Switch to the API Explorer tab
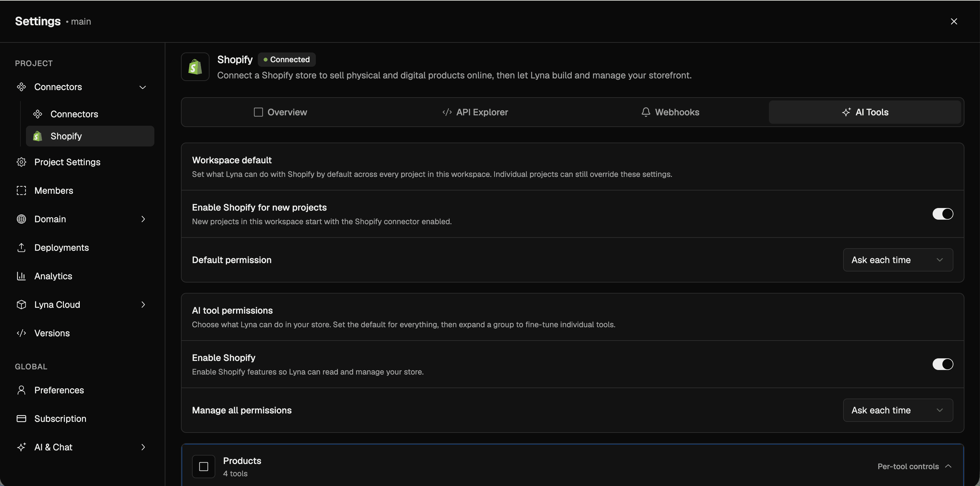 coord(475,112)
